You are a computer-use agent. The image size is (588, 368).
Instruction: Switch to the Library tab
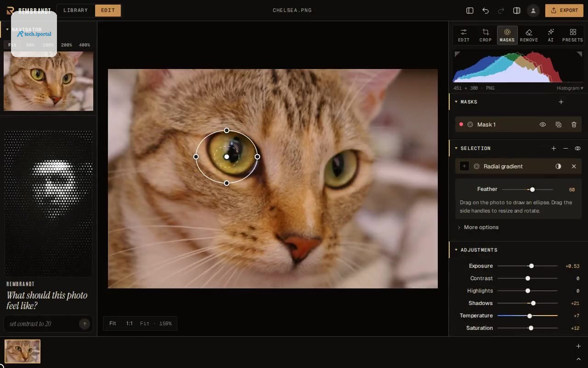[x=76, y=10]
